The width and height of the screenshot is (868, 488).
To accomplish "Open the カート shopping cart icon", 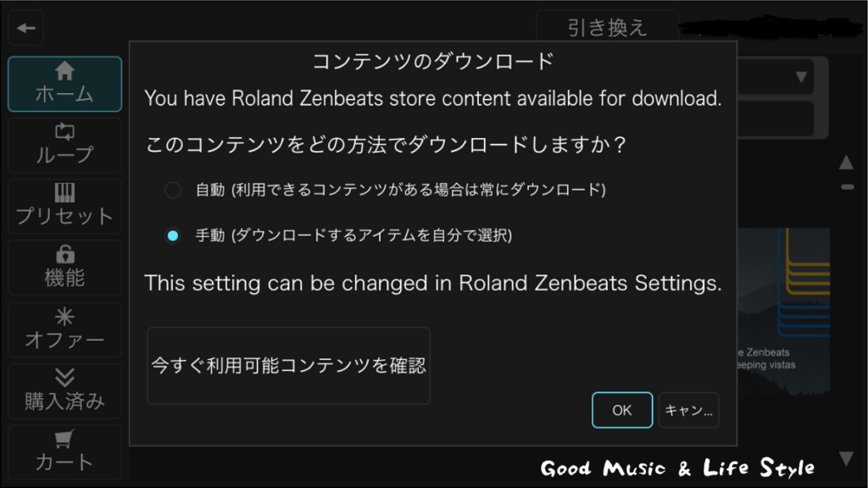I will 64,452.
